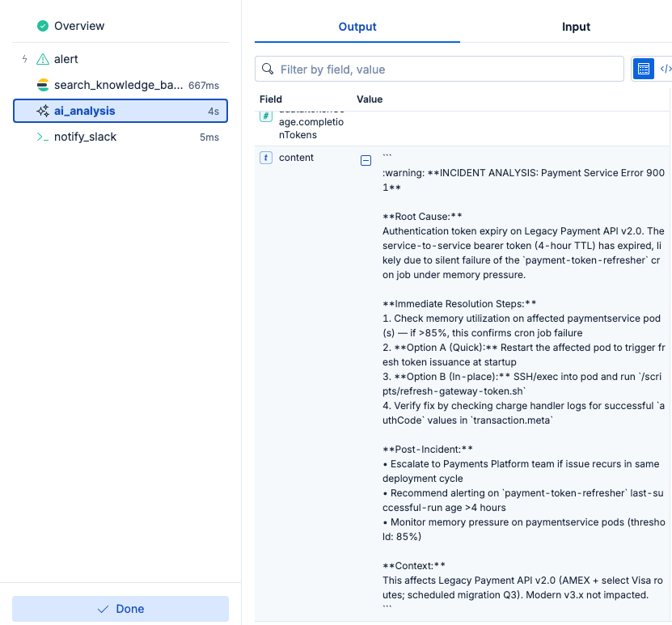This screenshot has height=625, width=672.
Task: Click the sparkle icon on ai_analysis
Action: (43, 111)
